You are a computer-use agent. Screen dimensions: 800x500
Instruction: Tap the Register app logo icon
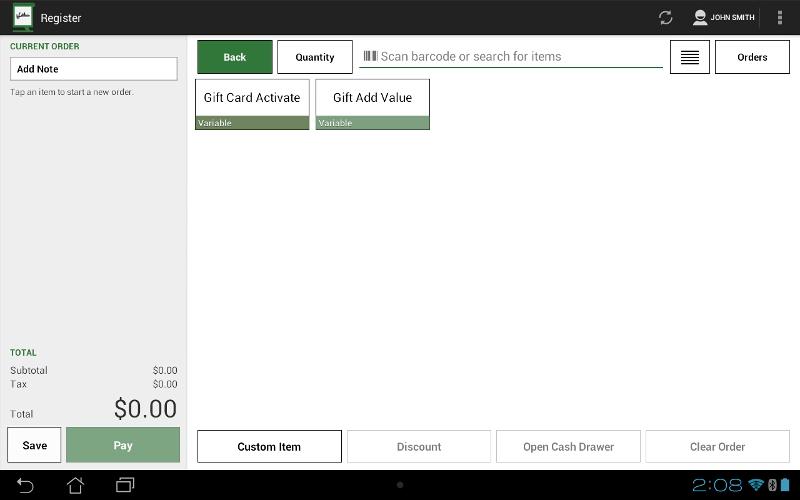[x=22, y=17]
